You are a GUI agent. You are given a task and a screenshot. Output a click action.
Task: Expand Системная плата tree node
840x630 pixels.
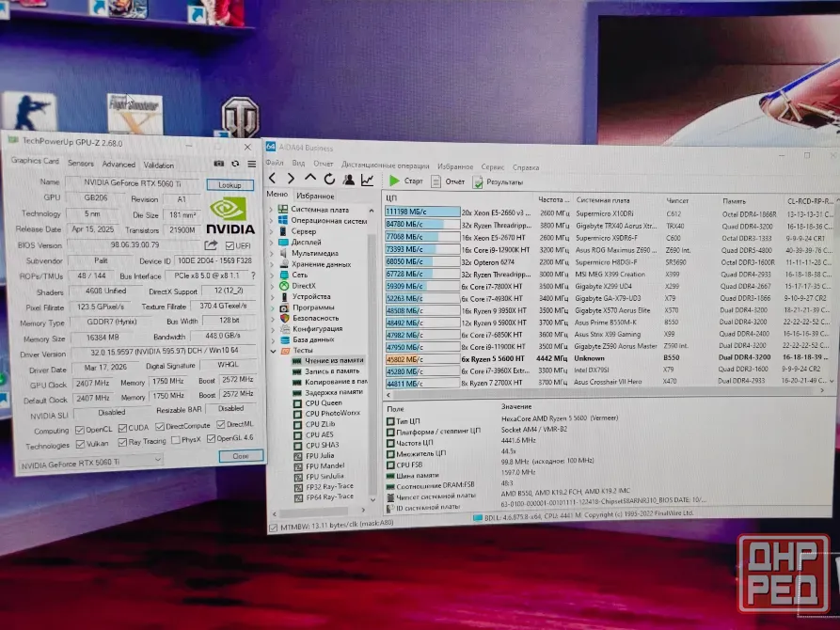tap(271, 210)
